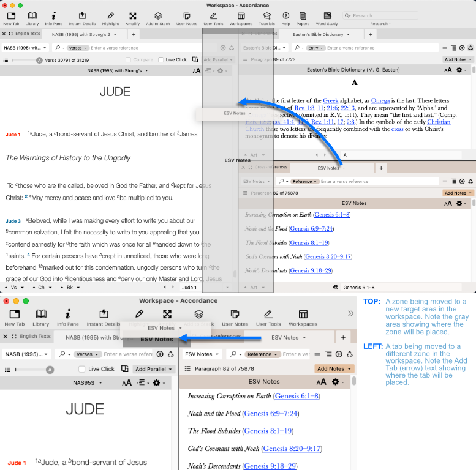Select the Highlight tool in top toolbar
476x470 pixels.
[110, 18]
